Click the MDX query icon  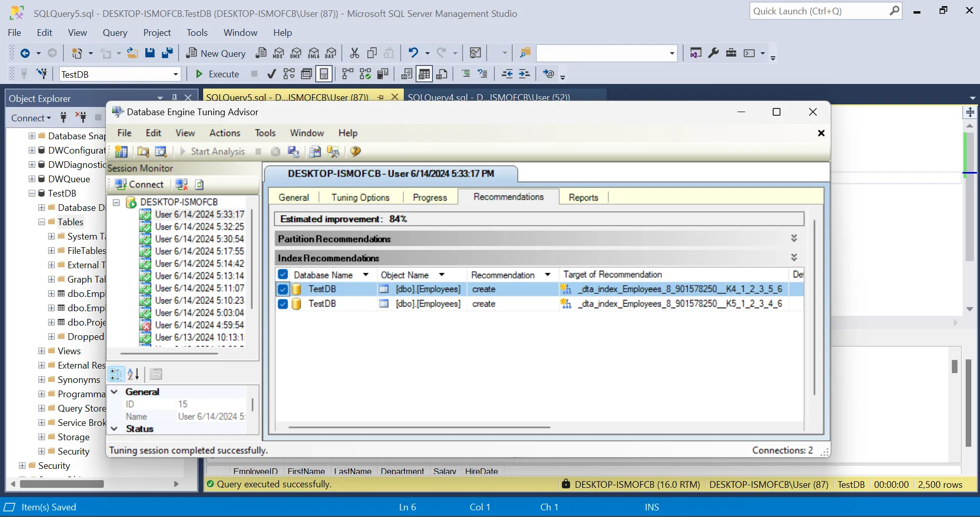click(x=278, y=53)
